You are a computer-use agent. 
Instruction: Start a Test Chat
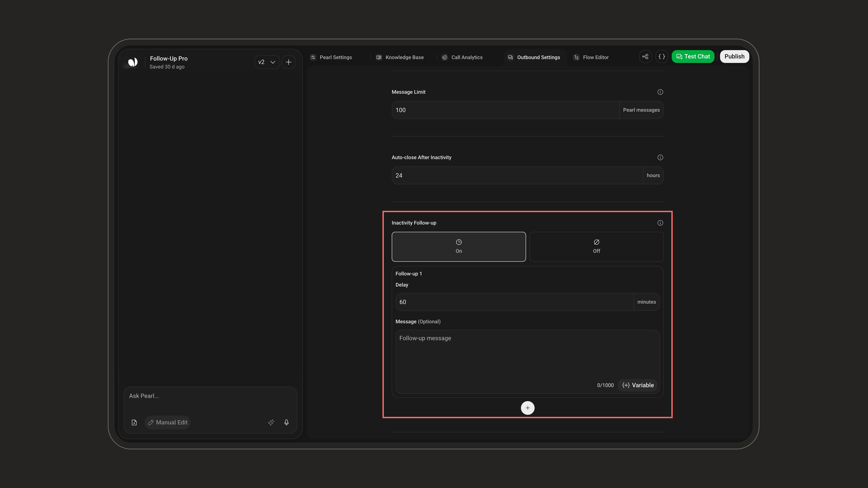pos(693,57)
